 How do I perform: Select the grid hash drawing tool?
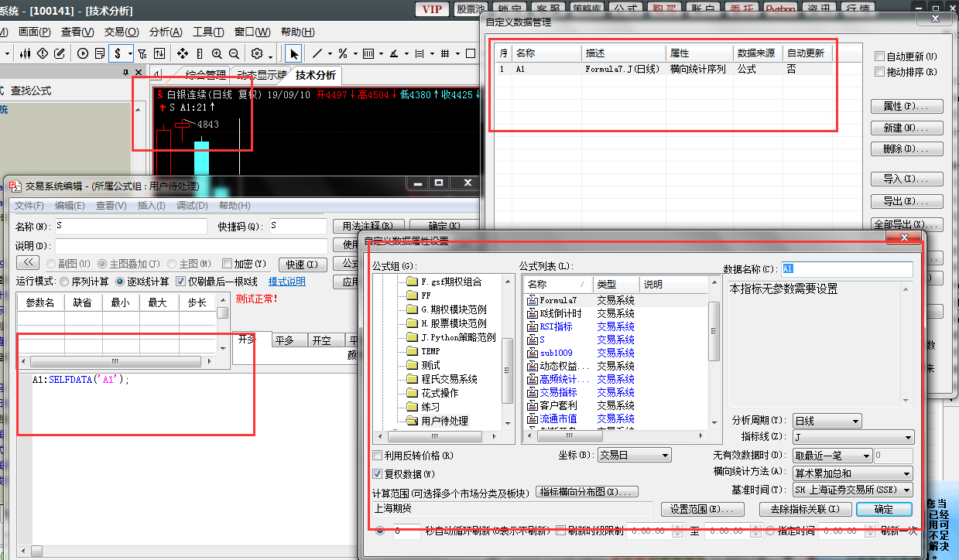tap(445, 53)
